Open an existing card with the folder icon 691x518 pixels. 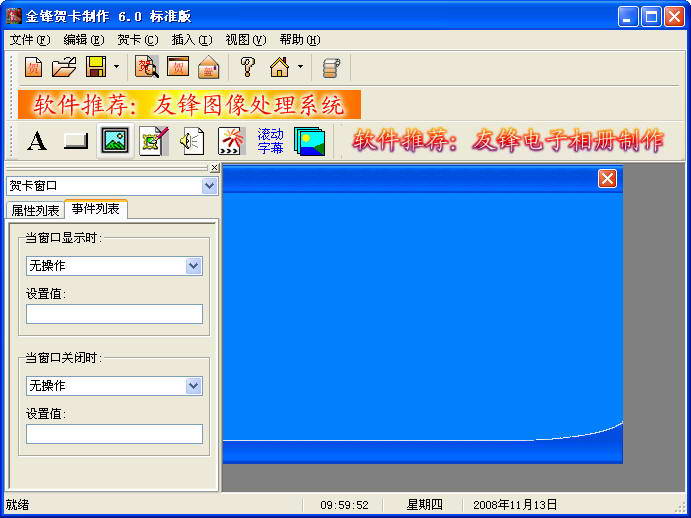pyautogui.click(x=64, y=67)
